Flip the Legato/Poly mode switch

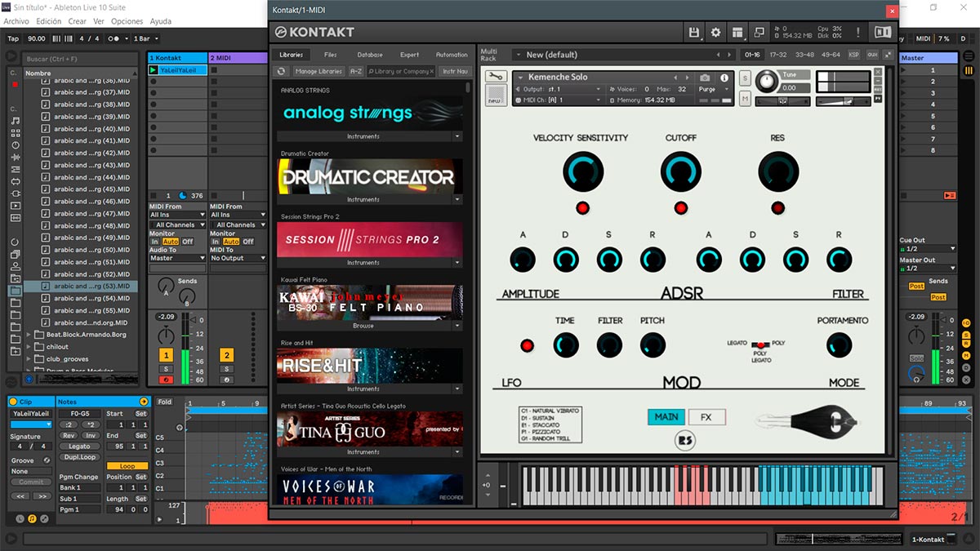(760, 344)
